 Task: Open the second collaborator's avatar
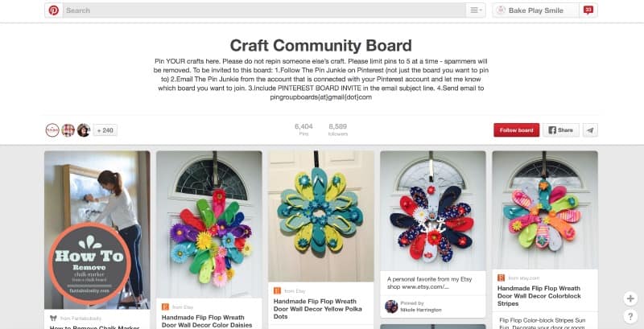(68, 130)
